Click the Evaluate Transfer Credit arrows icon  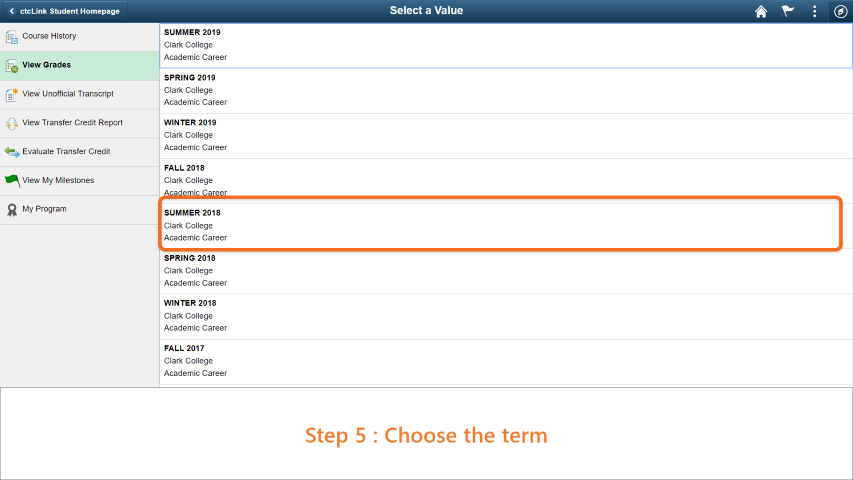pyautogui.click(x=11, y=152)
